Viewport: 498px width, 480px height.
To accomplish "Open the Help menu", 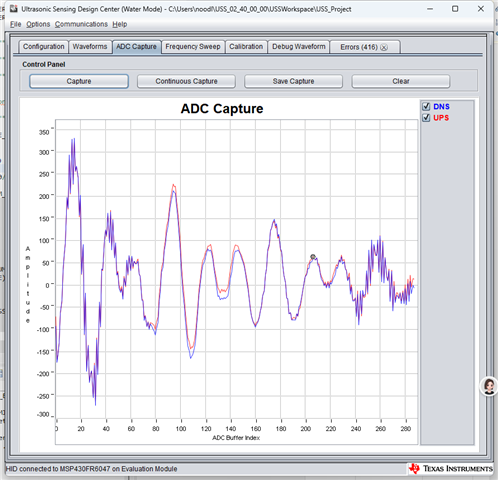I will pyautogui.click(x=120, y=24).
